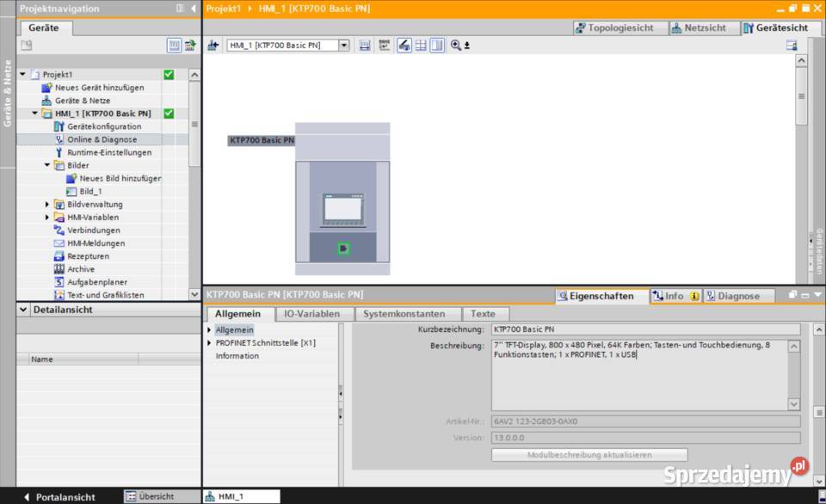Collapse the Projektnavigation panel with arrow

click(193, 9)
